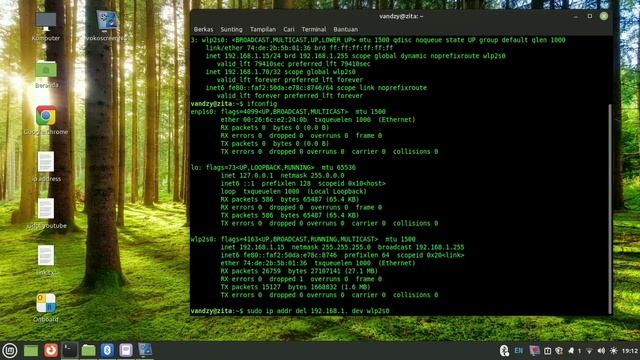This screenshot has width=640, height=360.
Task: Click the purple screen recorder taskbar icon
Action: [126, 350]
